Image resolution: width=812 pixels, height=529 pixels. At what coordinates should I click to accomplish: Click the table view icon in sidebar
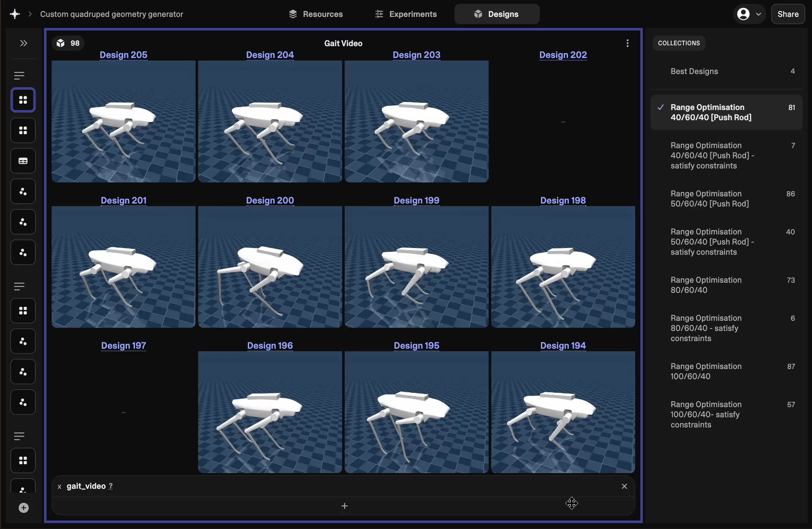[x=23, y=161]
